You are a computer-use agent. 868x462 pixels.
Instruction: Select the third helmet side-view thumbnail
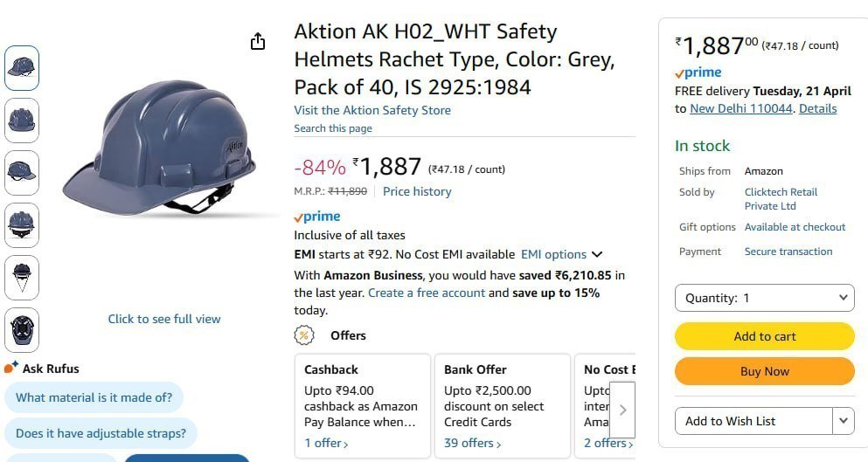tap(22, 172)
